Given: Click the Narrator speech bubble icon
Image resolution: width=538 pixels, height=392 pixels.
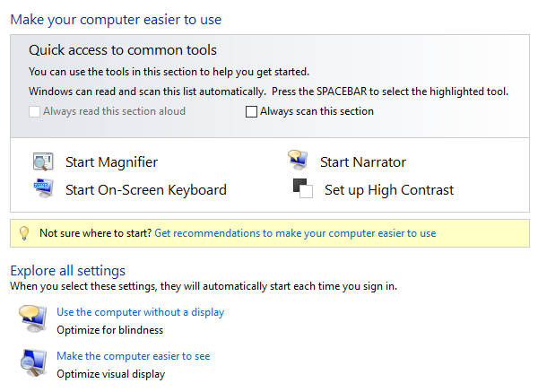Looking at the screenshot, I should (x=298, y=160).
